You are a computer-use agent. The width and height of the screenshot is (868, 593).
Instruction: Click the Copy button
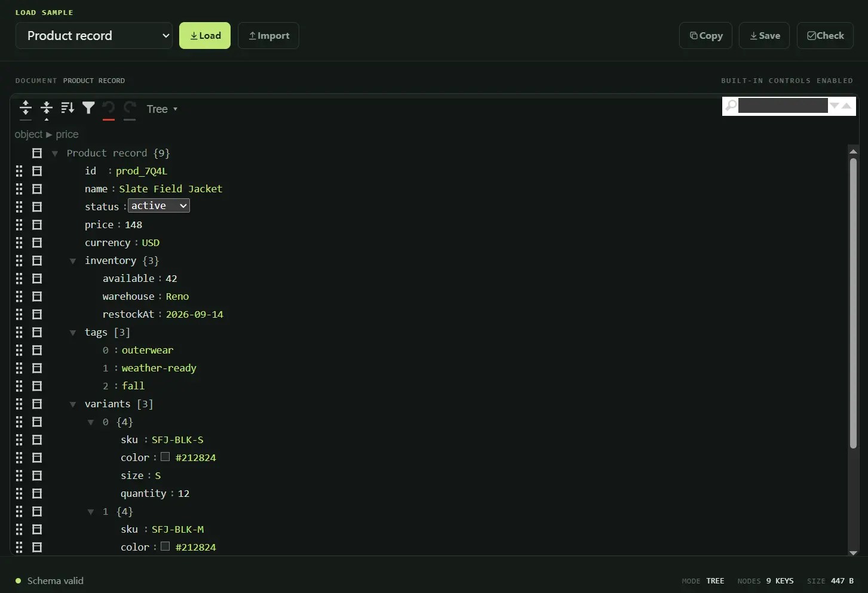(x=706, y=36)
